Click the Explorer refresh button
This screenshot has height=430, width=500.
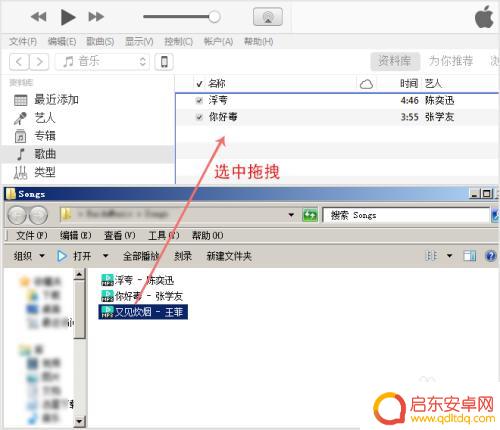(x=310, y=215)
